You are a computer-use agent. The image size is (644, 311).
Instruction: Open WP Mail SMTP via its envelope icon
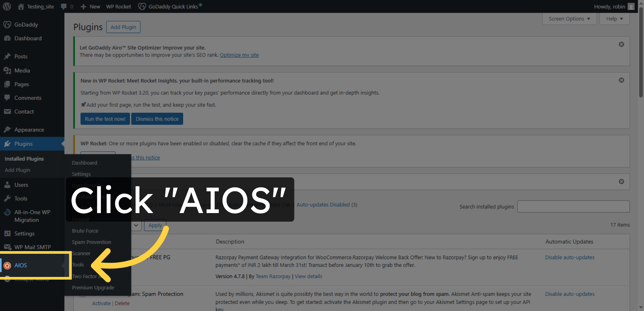coord(8,247)
